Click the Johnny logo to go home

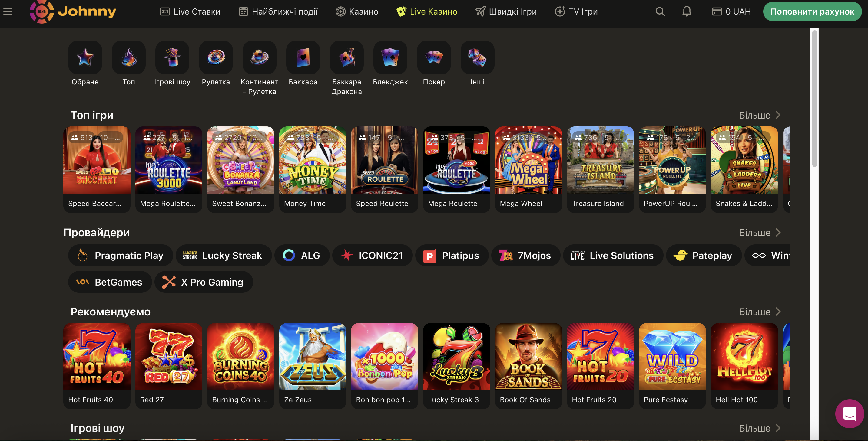tap(73, 11)
